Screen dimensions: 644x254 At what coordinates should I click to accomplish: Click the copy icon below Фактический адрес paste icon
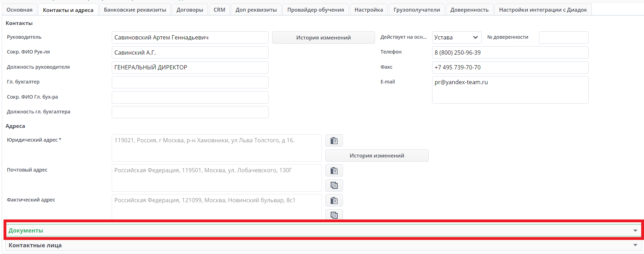click(334, 215)
